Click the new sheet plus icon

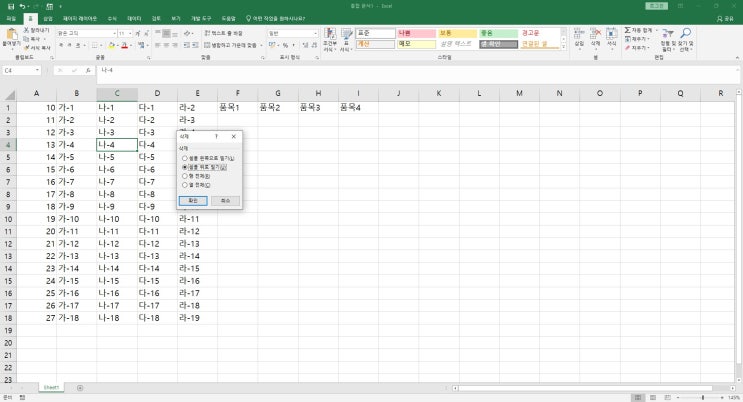pyautogui.click(x=80, y=388)
